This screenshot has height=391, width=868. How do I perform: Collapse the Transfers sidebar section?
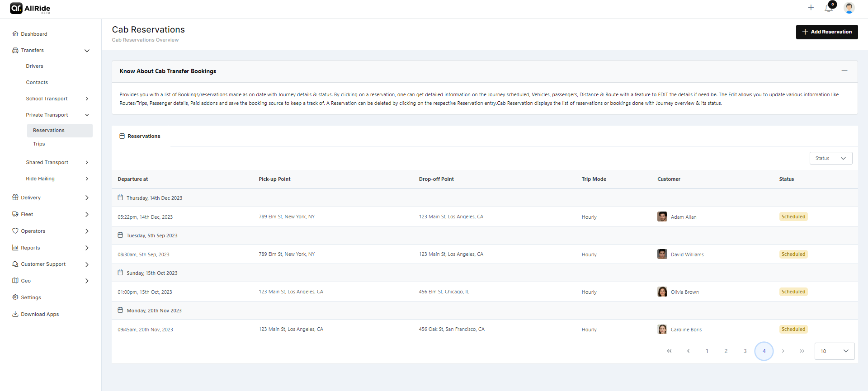tap(87, 51)
